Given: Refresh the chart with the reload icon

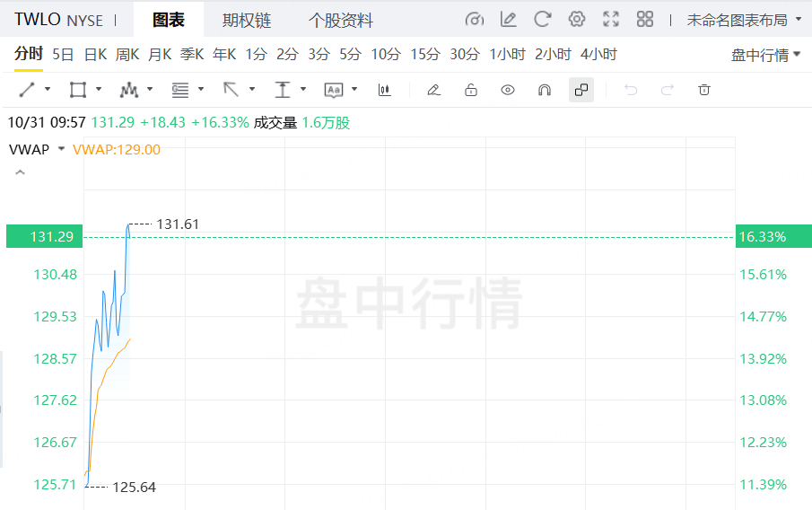Looking at the screenshot, I should [542, 20].
